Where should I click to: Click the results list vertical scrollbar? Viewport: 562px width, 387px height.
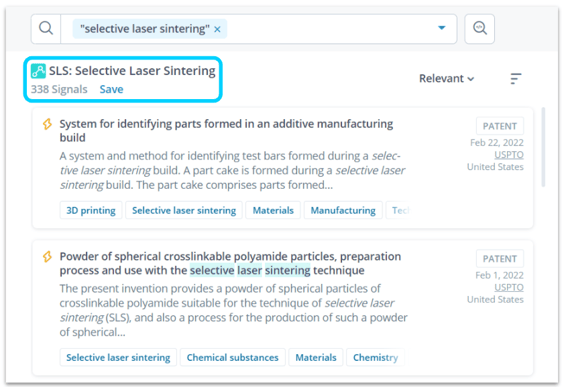click(543, 147)
